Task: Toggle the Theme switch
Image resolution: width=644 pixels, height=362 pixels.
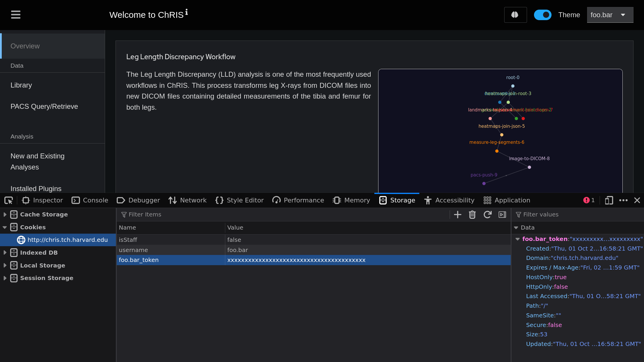Action: pyautogui.click(x=542, y=15)
